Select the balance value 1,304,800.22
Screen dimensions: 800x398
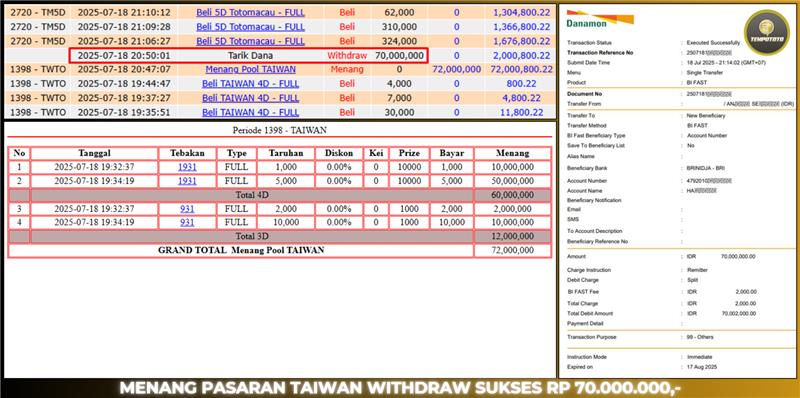521,12
